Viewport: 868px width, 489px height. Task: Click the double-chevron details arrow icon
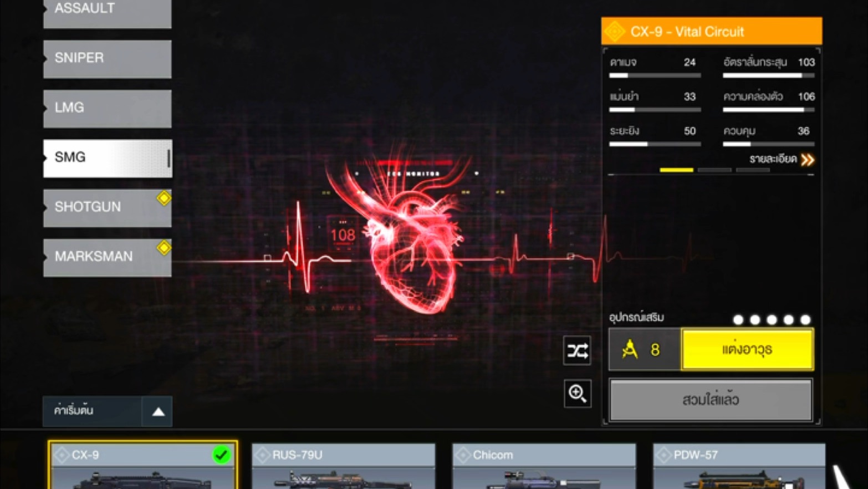tap(808, 160)
